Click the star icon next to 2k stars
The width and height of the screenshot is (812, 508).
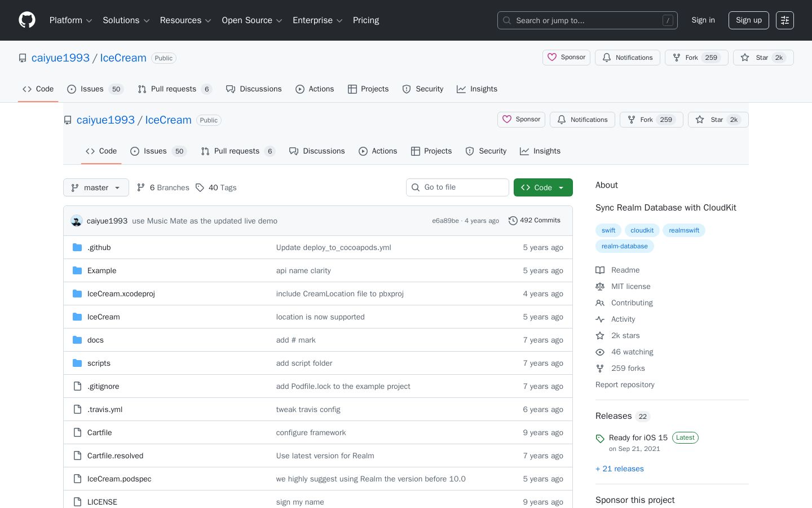[600, 336]
